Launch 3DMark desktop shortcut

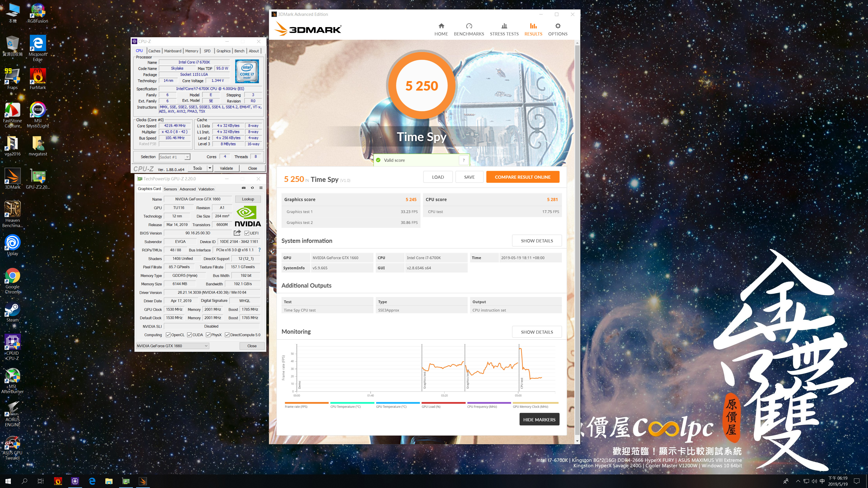point(12,179)
